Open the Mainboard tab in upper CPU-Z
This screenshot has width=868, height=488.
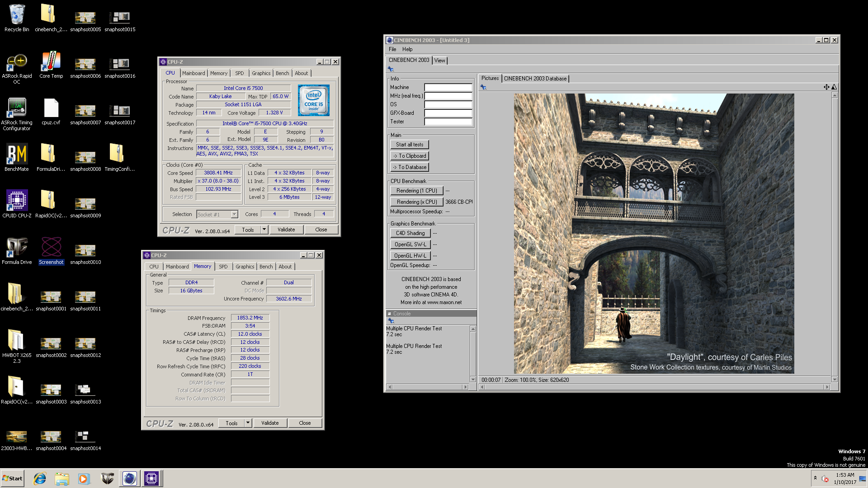pyautogui.click(x=193, y=73)
